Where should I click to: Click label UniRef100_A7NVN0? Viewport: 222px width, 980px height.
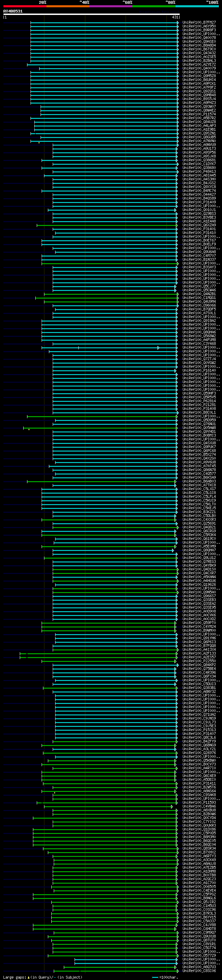coord(199,141)
